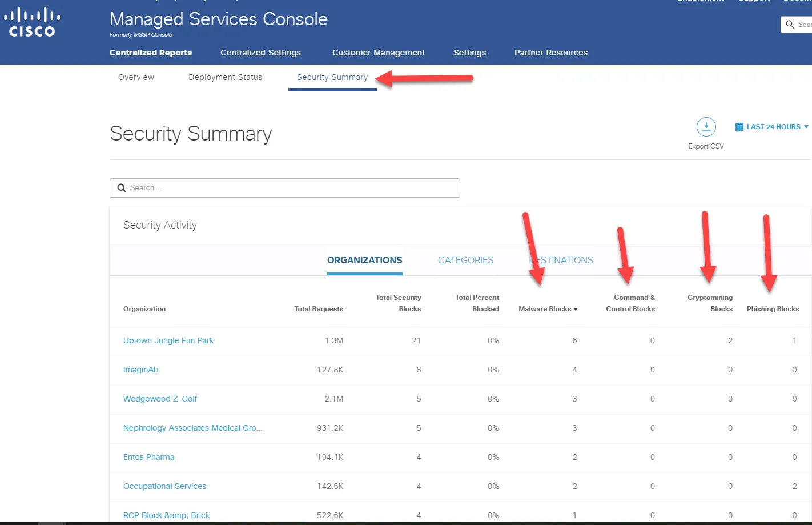Screen dimensions: 812x525
Task: Open Occupational Services organization link
Action: pos(165,486)
